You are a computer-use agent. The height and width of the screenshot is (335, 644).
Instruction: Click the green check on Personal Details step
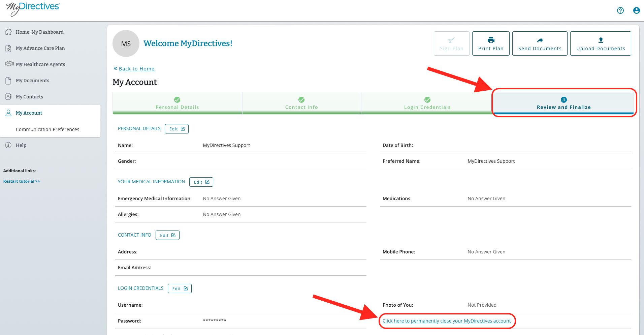click(x=177, y=100)
